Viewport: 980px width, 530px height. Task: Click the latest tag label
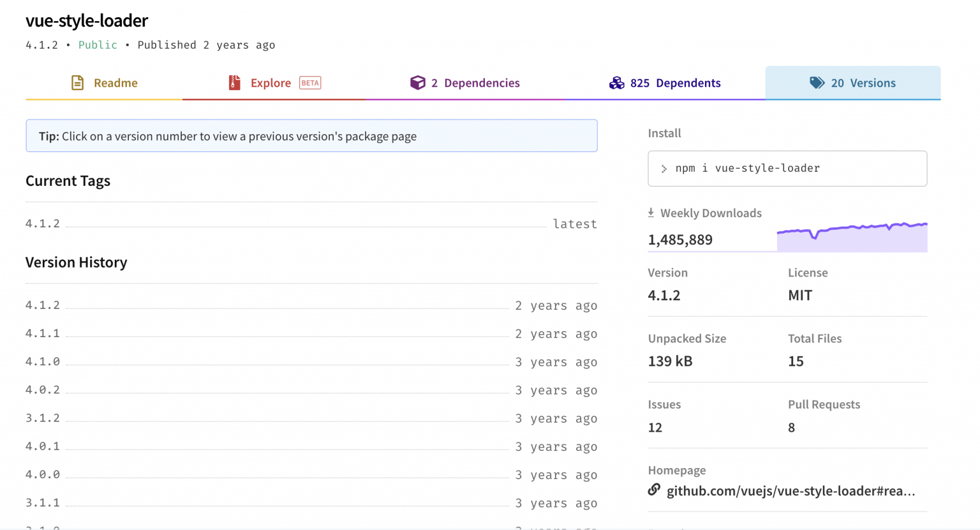pos(575,223)
